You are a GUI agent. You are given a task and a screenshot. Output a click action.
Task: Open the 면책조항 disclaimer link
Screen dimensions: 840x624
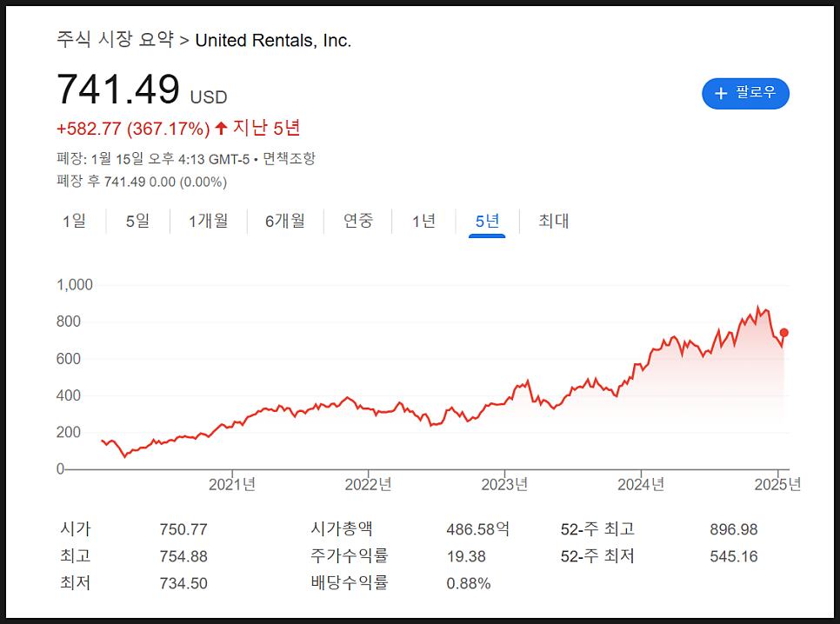pos(289,158)
